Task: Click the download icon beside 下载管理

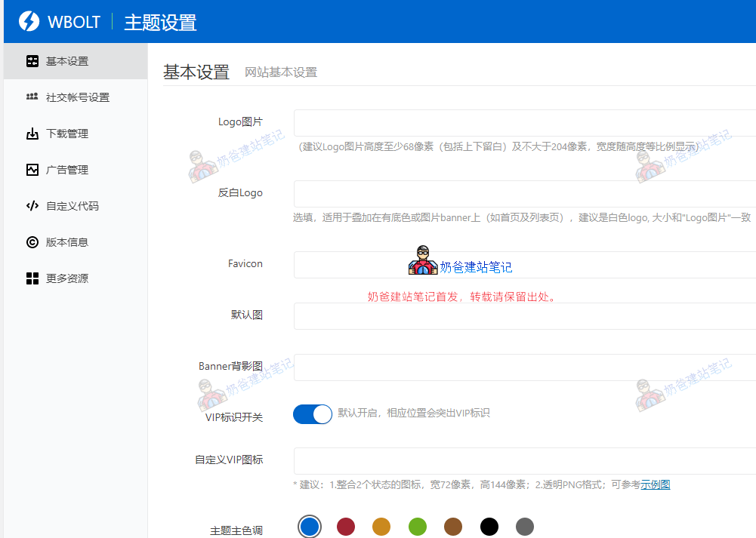Action: [x=32, y=134]
